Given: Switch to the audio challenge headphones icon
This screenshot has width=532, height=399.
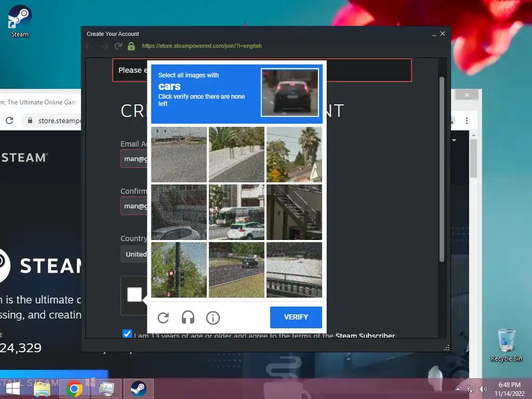Looking at the screenshot, I should pyautogui.click(x=188, y=317).
